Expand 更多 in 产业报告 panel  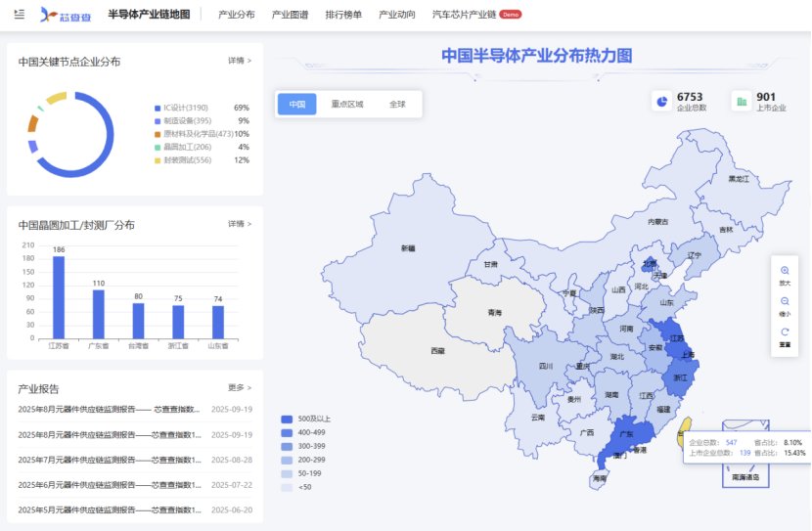point(240,387)
